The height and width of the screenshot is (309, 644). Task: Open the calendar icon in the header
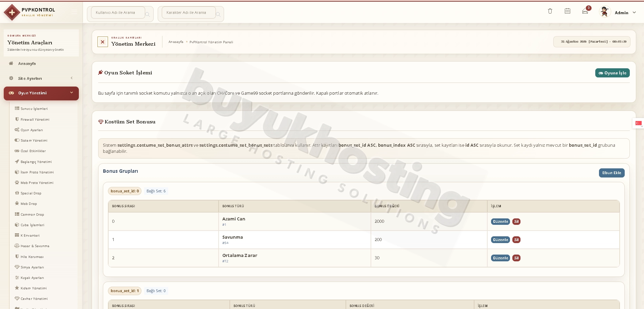tap(568, 11)
